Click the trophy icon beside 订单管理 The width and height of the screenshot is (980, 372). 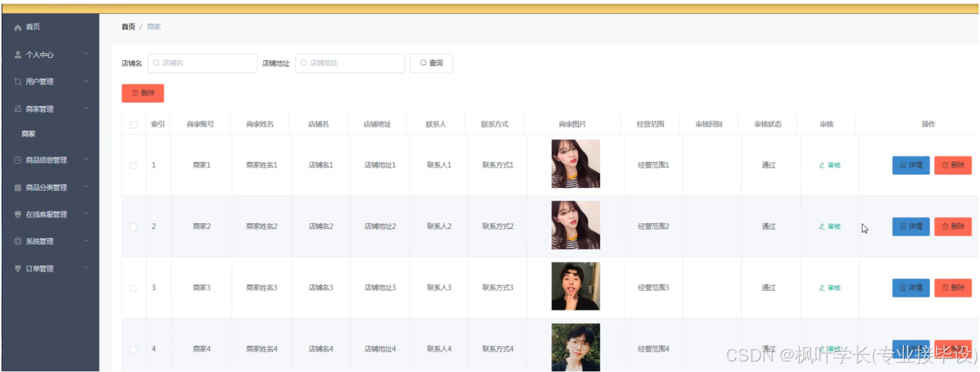pos(18,268)
